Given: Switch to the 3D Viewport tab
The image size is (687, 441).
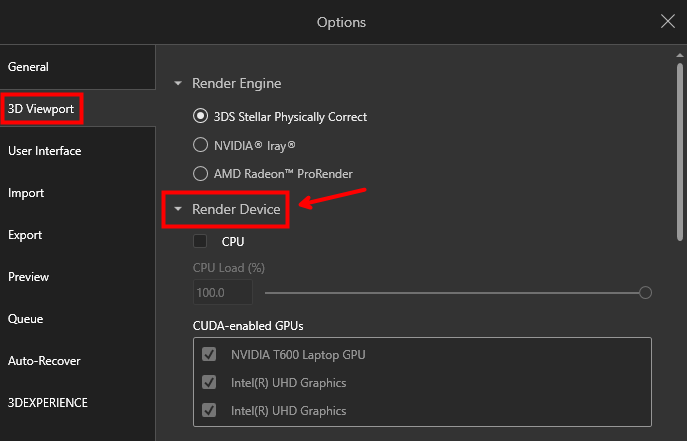Looking at the screenshot, I should pos(78,109).
